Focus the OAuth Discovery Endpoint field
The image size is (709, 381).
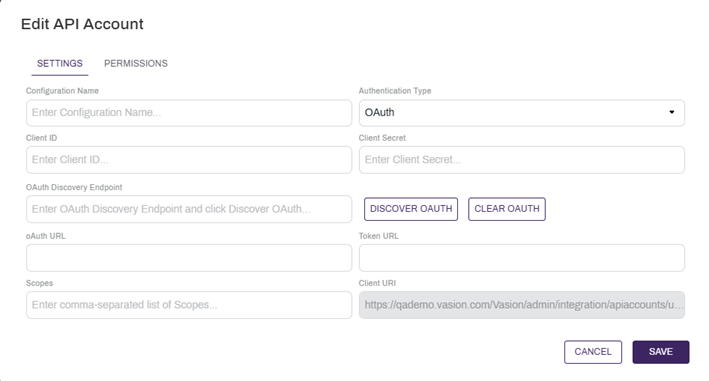pos(189,209)
